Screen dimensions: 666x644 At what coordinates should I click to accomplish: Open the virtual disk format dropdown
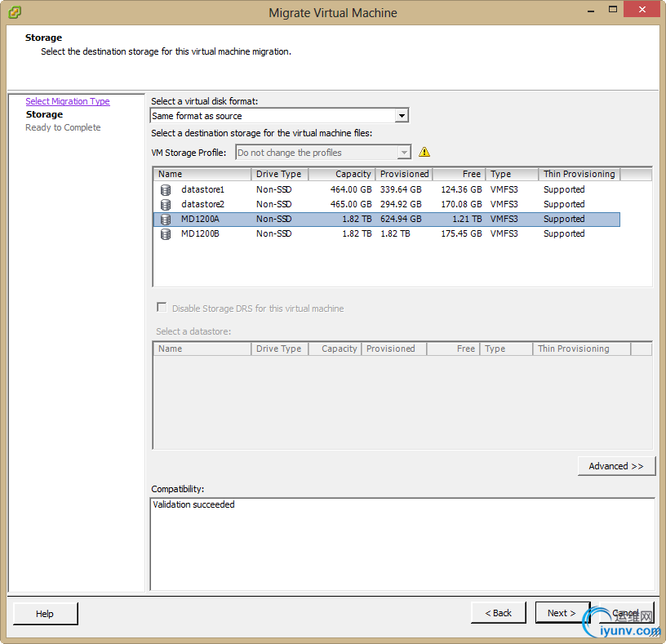[402, 116]
